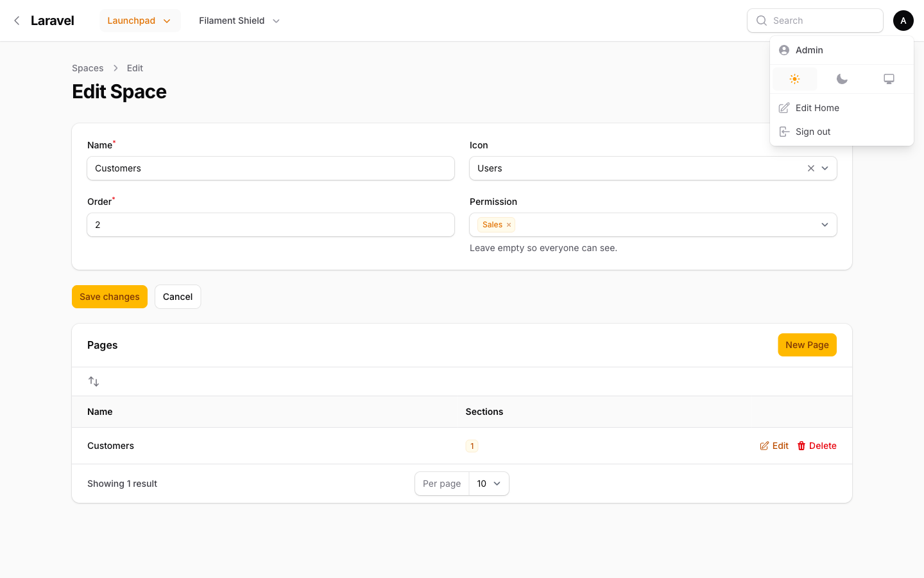Image resolution: width=924 pixels, height=578 pixels.
Task: Open the per page count dropdown
Action: click(x=489, y=484)
